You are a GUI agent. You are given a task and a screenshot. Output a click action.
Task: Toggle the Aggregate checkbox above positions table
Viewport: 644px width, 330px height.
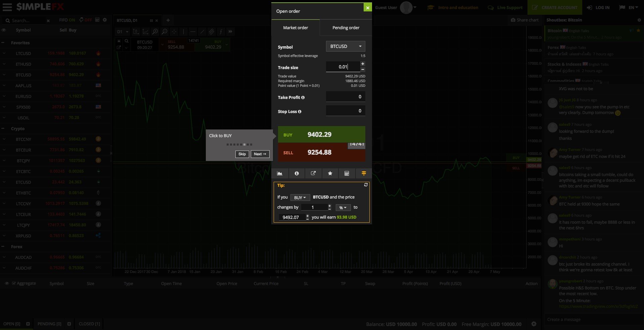(x=14, y=283)
